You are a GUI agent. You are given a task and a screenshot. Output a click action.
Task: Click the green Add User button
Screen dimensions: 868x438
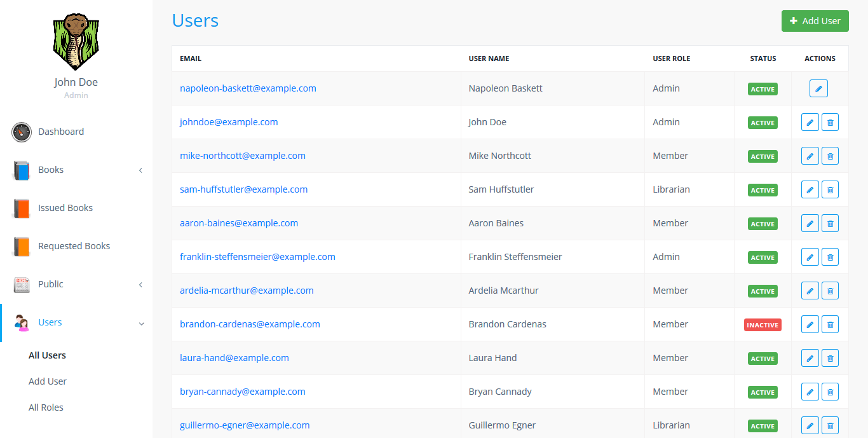[815, 21]
